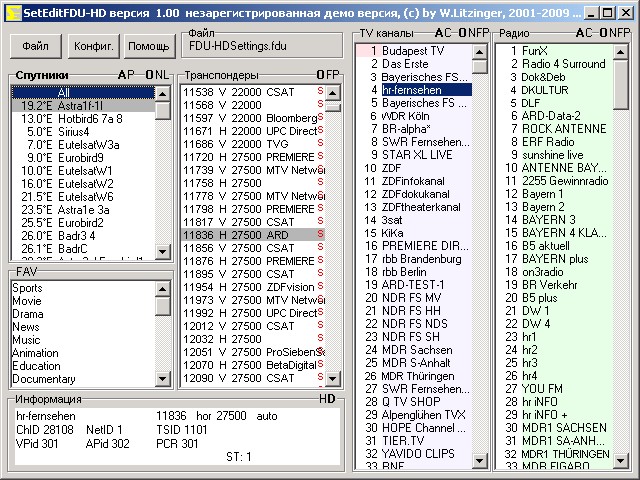Image resolution: width=640 pixels, height=480 pixels.
Task: Select radio station 9 sunshine live
Action: pyautogui.click(x=555, y=155)
